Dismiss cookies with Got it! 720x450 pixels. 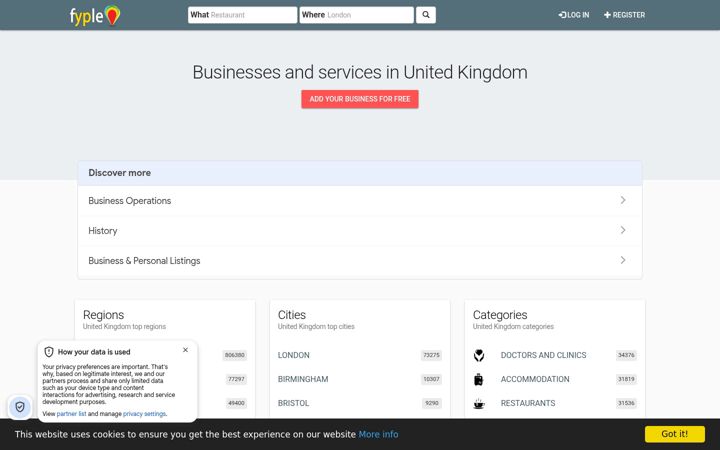[x=675, y=434]
